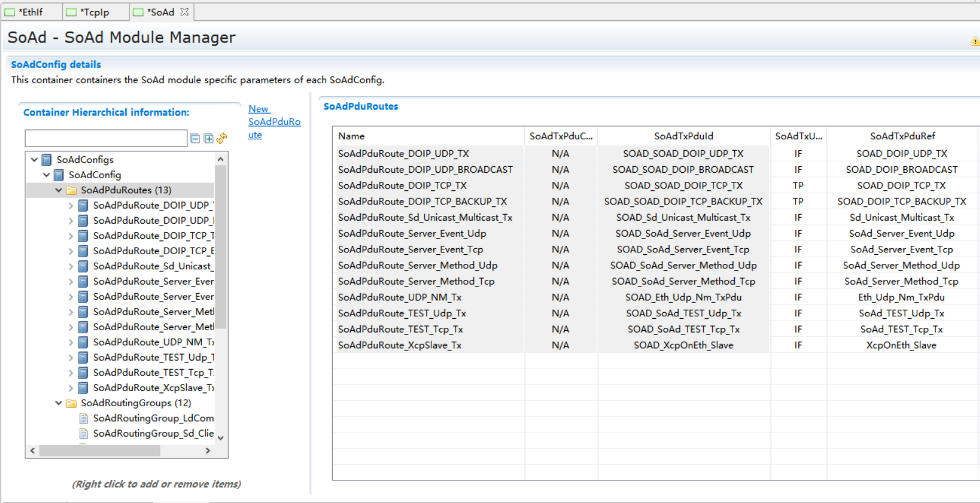
Task: Click the New SoAdPduRoute link
Action: coord(274,122)
